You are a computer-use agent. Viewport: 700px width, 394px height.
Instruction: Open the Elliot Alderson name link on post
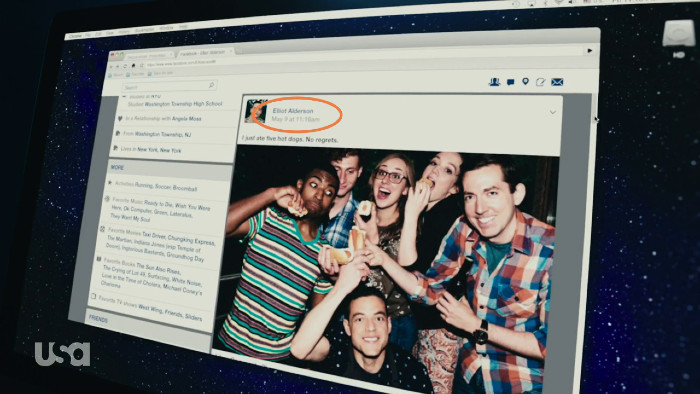(293, 111)
